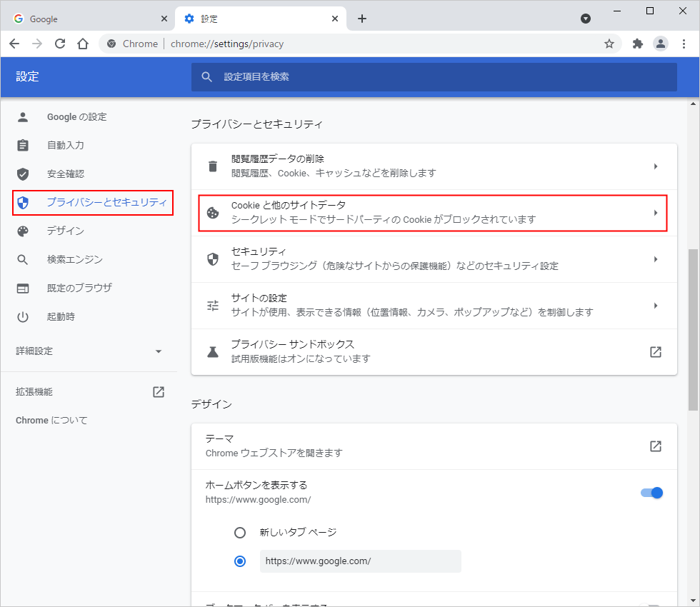Click scrollbar up arrow

point(693,104)
